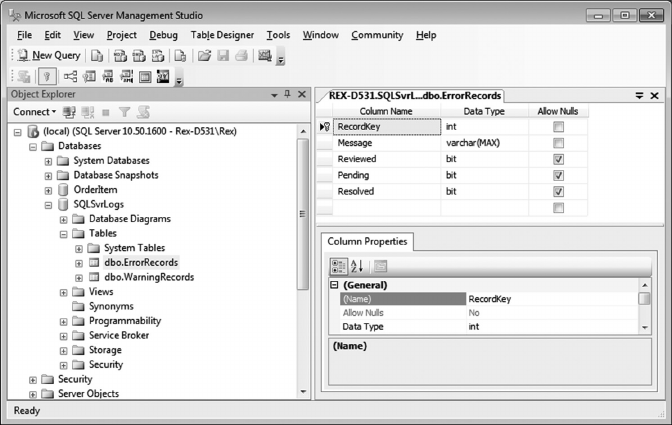Open the Project menu

(122, 35)
